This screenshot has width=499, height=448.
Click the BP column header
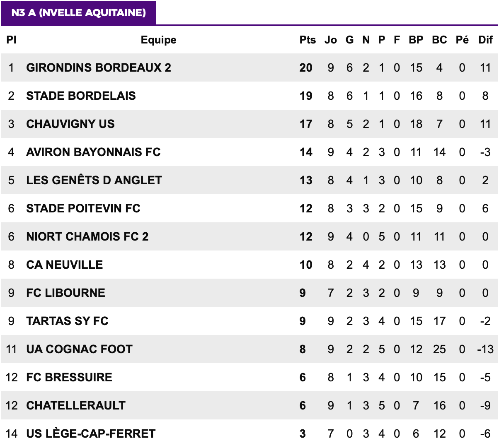tap(416, 40)
